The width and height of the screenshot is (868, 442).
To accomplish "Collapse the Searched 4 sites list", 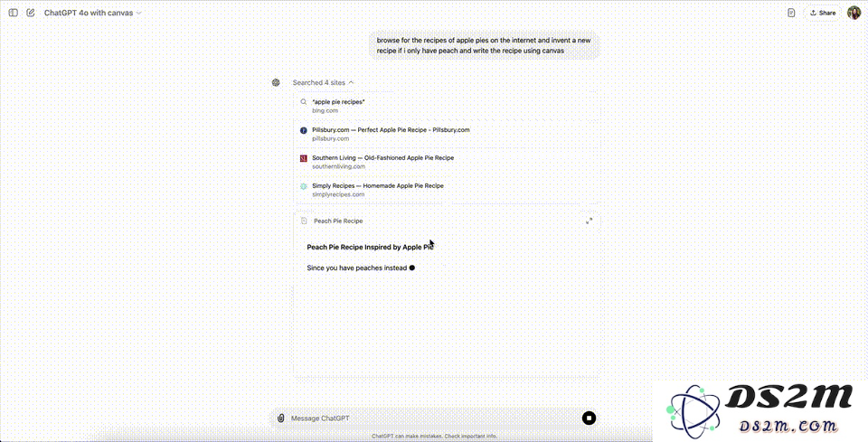I will click(324, 82).
